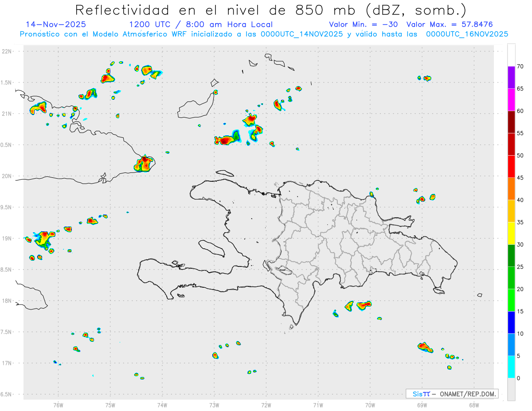The height and width of the screenshot is (411, 532).
Task: Click the '1200 UTC / 8:00 am Hora Local' text
Action: 201,24
